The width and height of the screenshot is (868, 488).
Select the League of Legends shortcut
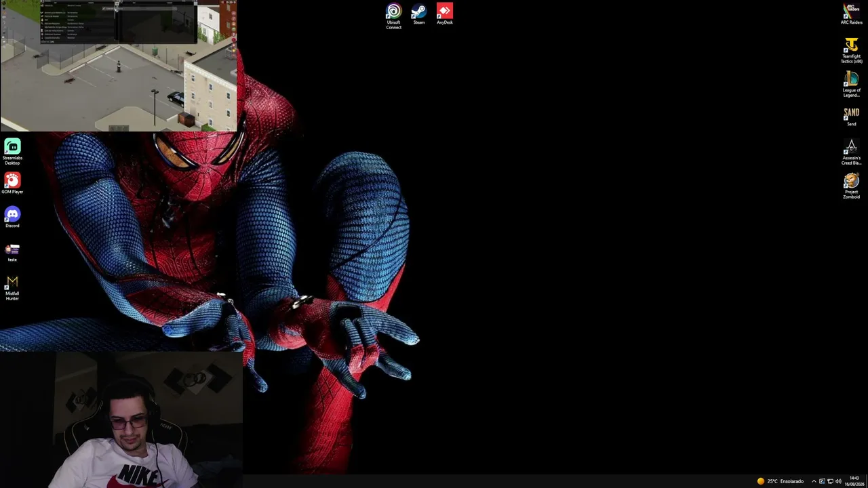pos(851,85)
